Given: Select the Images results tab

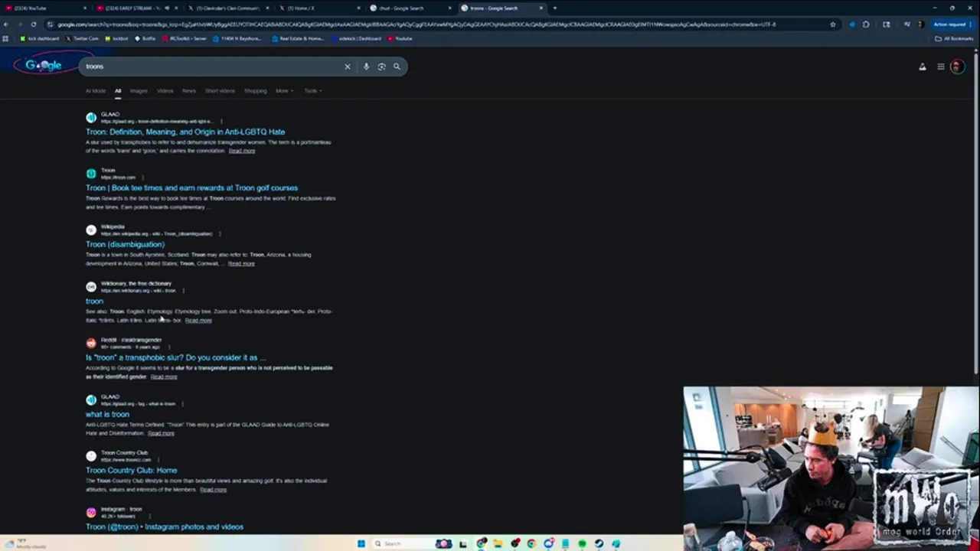Looking at the screenshot, I should pyautogui.click(x=139, y=91).
